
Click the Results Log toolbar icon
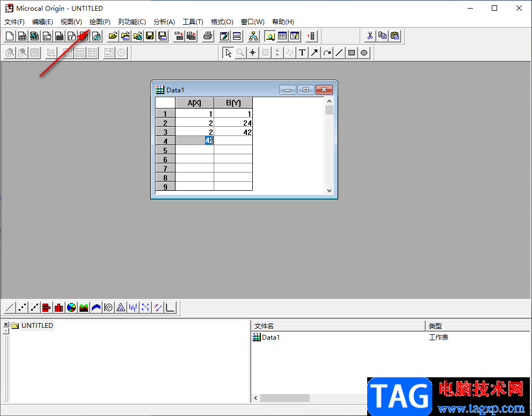click(x=282, y=36)
